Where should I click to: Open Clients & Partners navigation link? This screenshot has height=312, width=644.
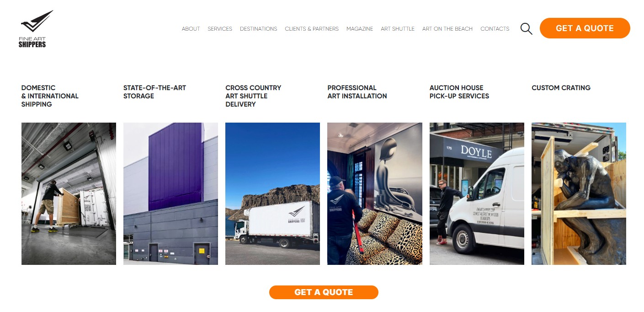point(312,29)
